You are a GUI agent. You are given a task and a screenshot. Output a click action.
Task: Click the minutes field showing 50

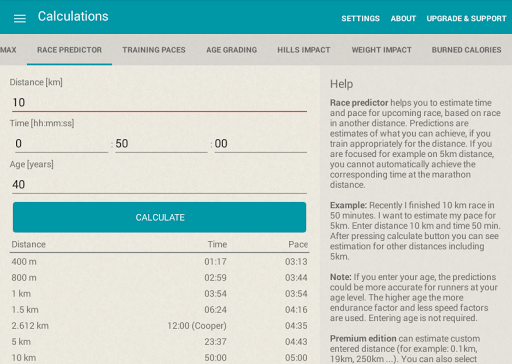(x=161, y=144)
